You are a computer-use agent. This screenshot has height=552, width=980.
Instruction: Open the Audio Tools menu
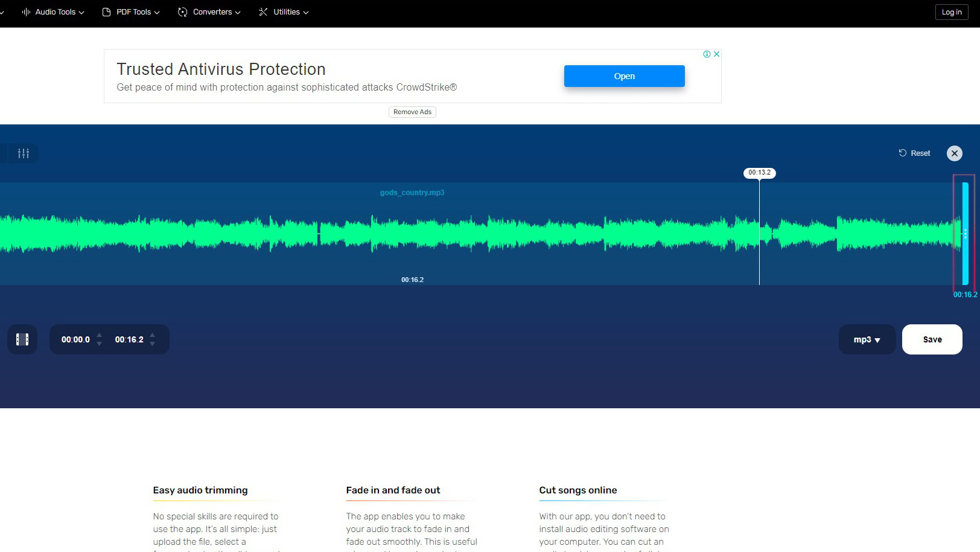point(53,12)
